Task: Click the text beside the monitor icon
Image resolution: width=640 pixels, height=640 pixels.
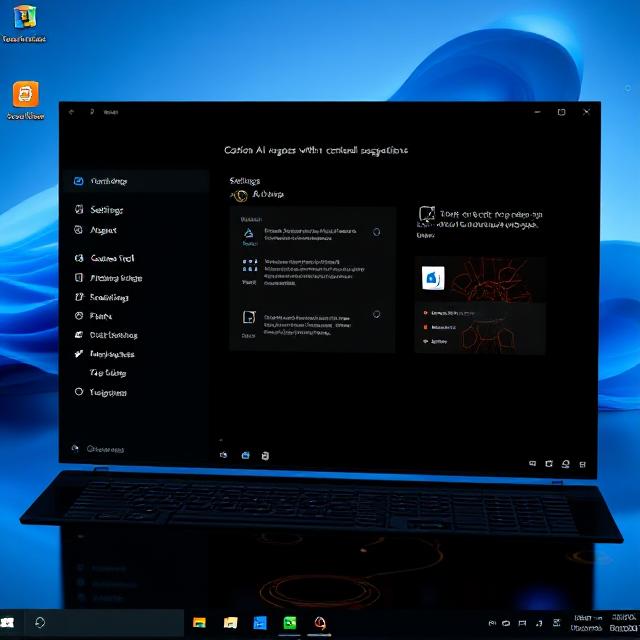Action: point(490,220)
